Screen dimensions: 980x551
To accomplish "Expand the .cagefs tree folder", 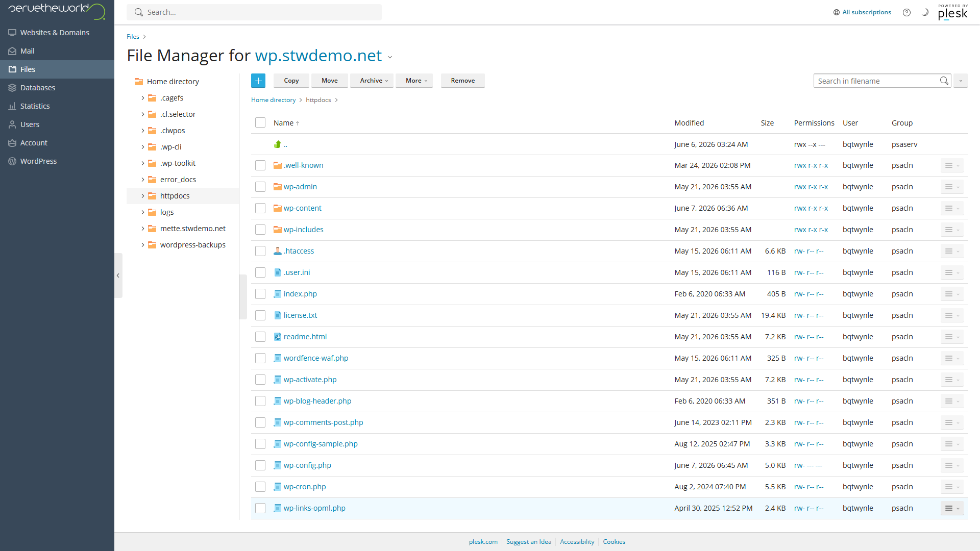I will coord(143,98).
